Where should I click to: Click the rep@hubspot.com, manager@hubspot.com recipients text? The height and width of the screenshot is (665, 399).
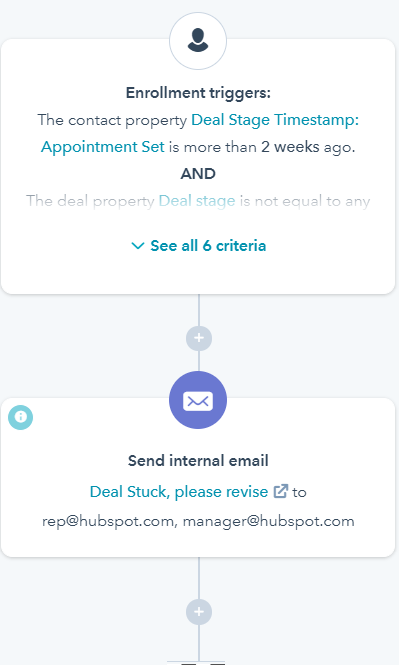198,521
